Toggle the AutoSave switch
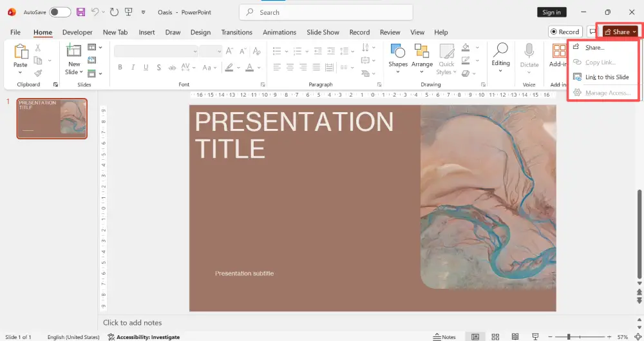644x341 pixels. [x=60, y=12]
